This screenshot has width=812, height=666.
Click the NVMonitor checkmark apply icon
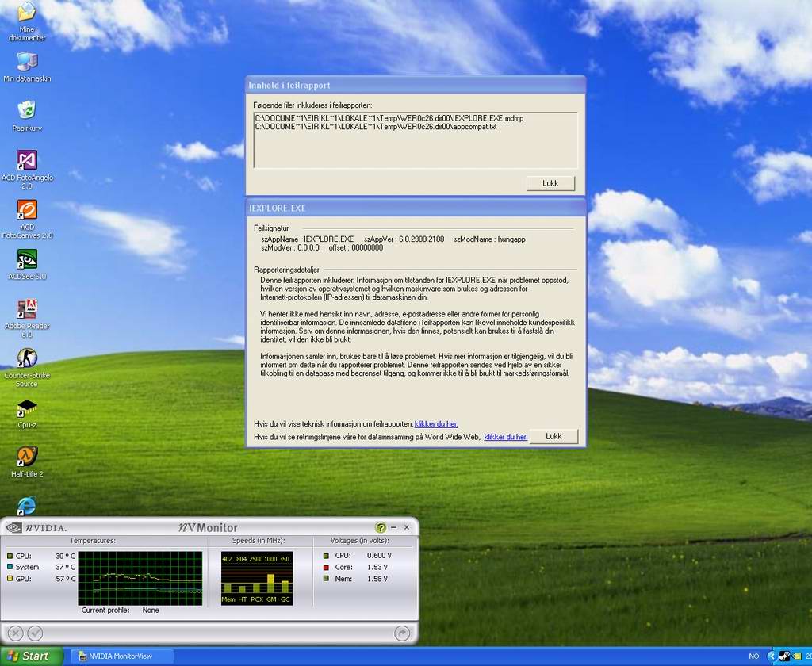tap(35, 633)
